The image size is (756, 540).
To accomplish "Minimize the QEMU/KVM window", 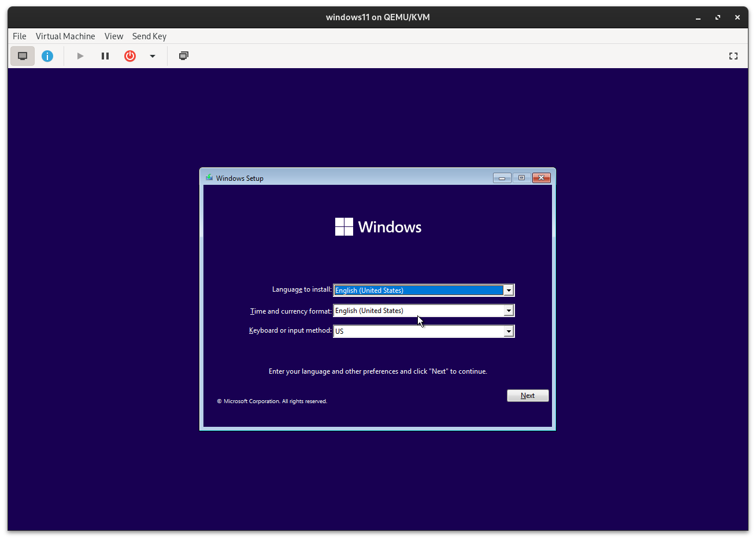I will pos(698,17).
